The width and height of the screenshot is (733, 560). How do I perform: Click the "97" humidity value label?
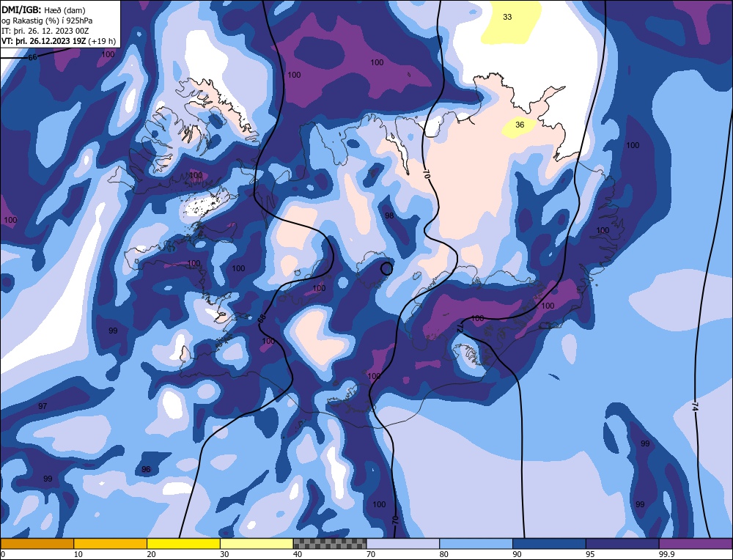point(43,406)
